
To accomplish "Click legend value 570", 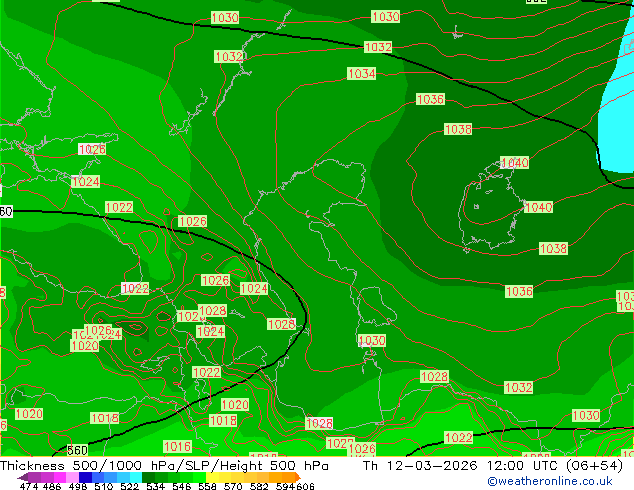I will pyautogui.click(x=233, y=486).
